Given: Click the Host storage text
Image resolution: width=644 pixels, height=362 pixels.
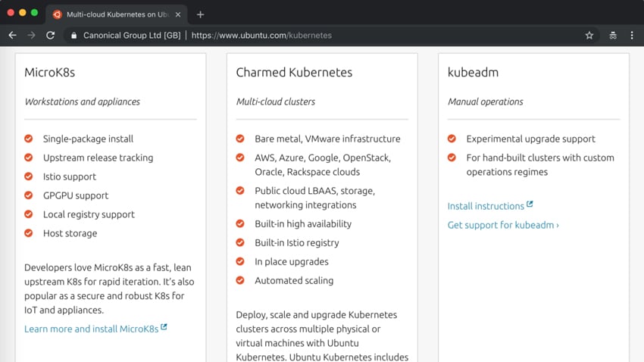Looking at the screenshot, I should tap(70, 233).
